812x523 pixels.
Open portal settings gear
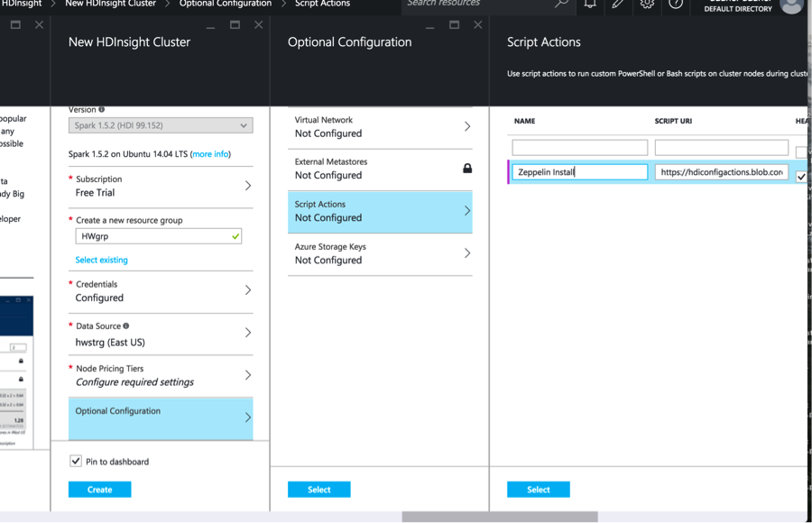(647, 5)
